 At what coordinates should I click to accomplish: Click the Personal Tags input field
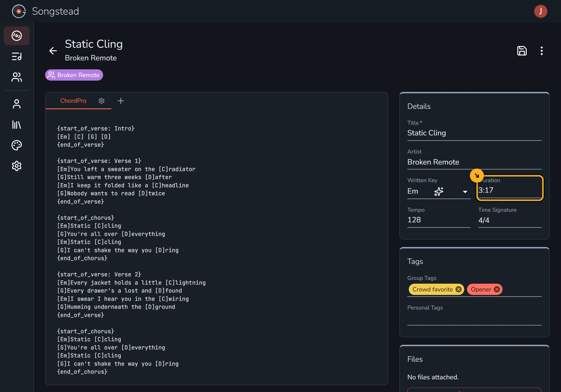coord(474,319)
